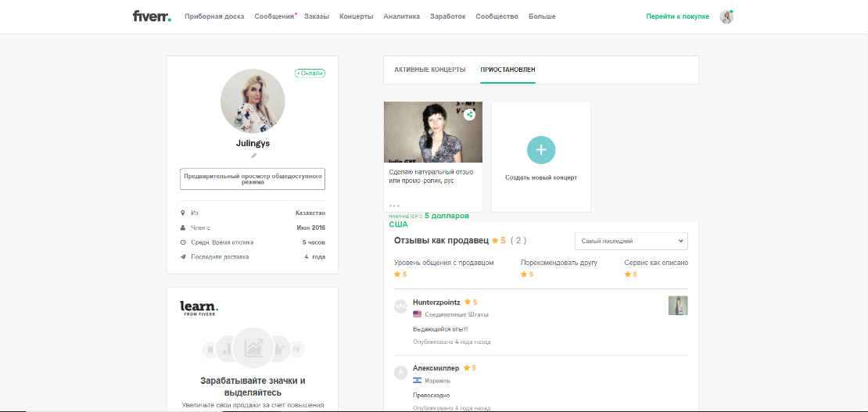Viewport: 868px width, 412px height.
Task: Open Больше menu in navigation
Action: 542,16
